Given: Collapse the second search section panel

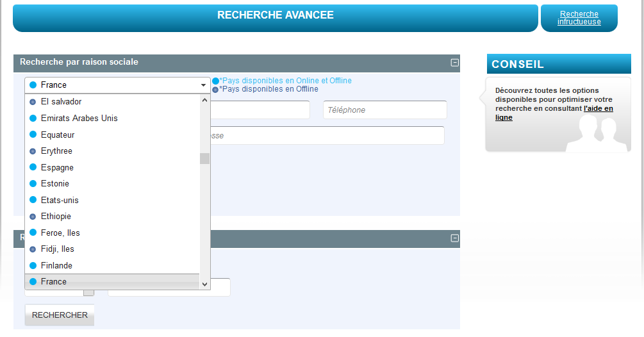Looking at the screenshot, I should [455, 238].
